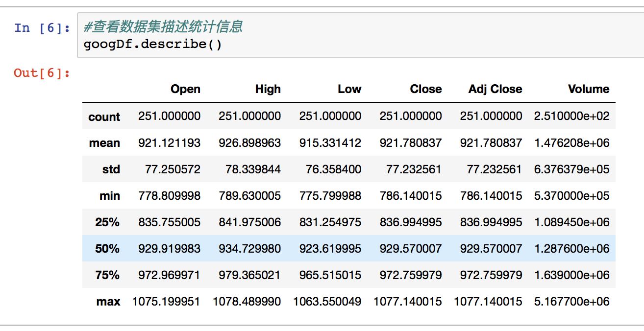Click the Low column header

(349, 89)
